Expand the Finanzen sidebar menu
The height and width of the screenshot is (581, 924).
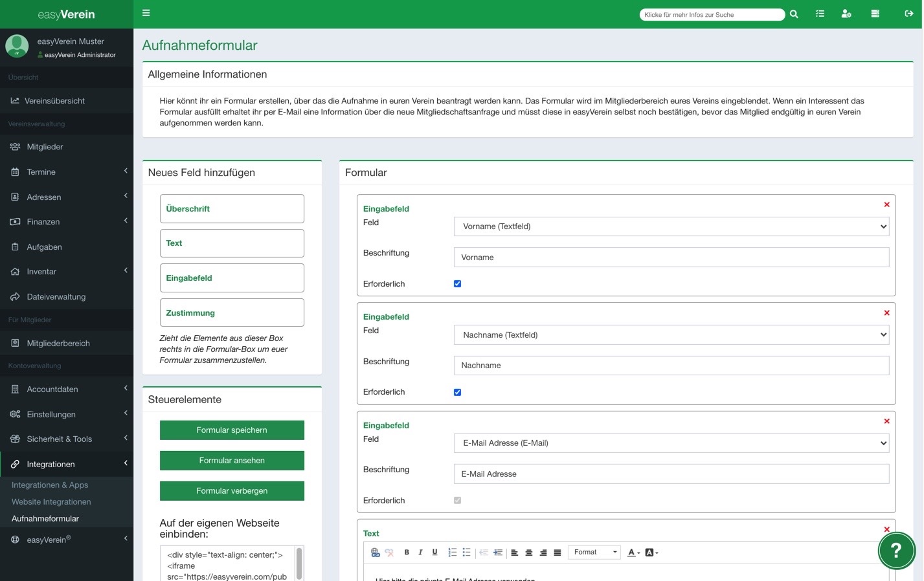(x=43, y=222)
